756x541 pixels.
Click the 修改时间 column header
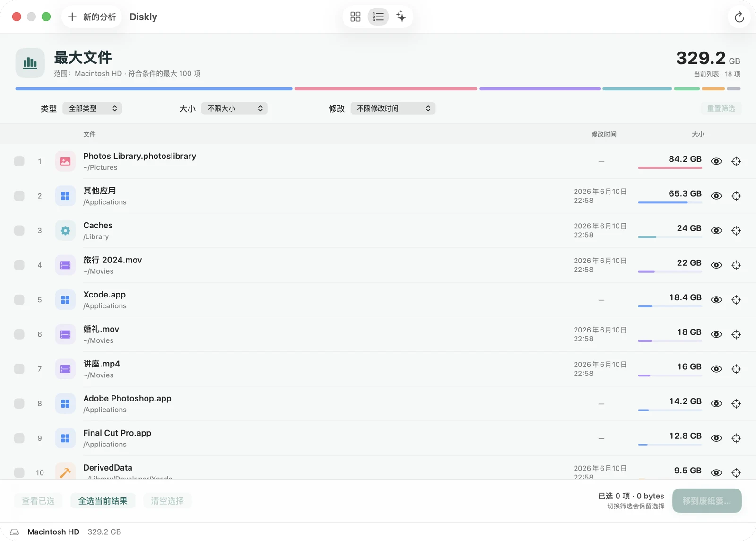(604, 134)
